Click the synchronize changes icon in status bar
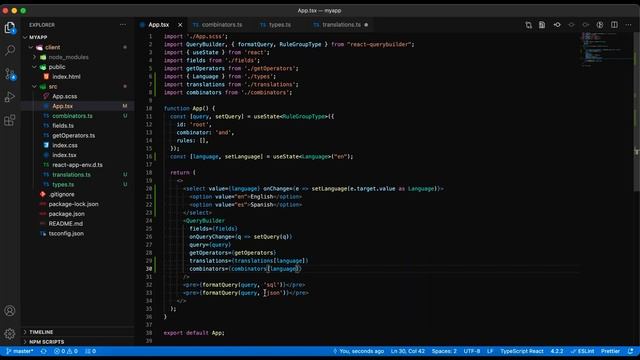Viewport: 640px width, 360px height. click(44, 351)
